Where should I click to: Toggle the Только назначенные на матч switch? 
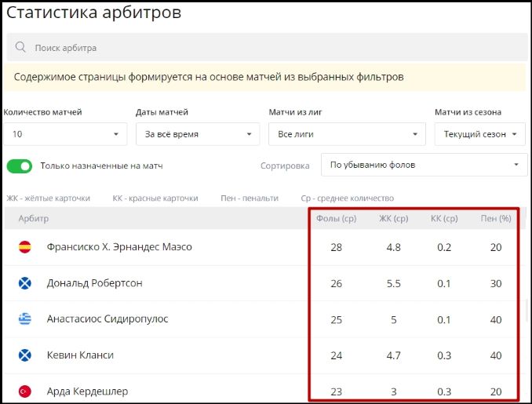[x=20, y=166]
